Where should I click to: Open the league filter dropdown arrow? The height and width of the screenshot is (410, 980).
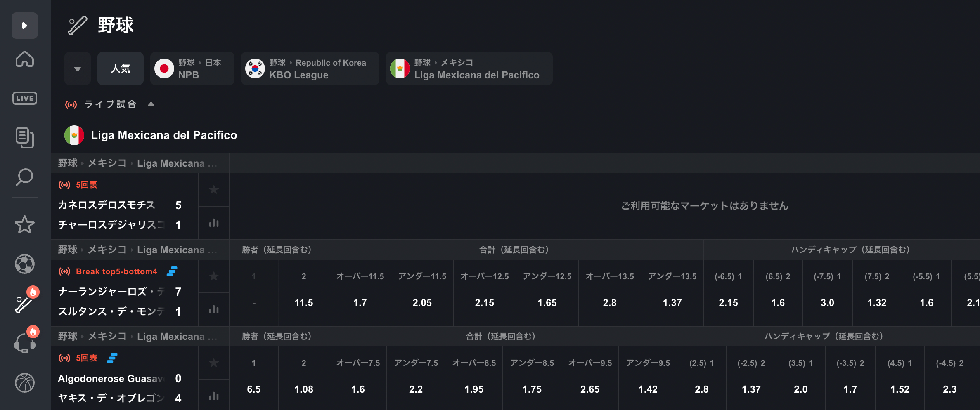click(78, 68)
